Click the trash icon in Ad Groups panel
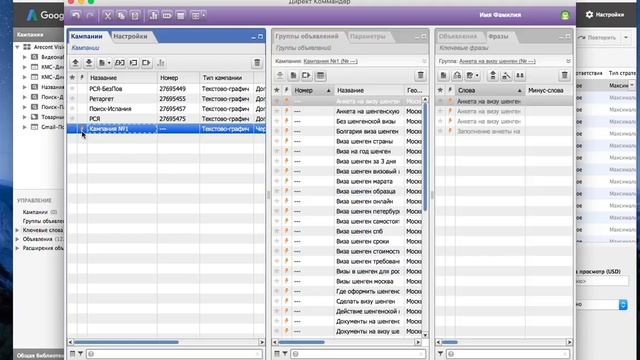 point(420,76)
